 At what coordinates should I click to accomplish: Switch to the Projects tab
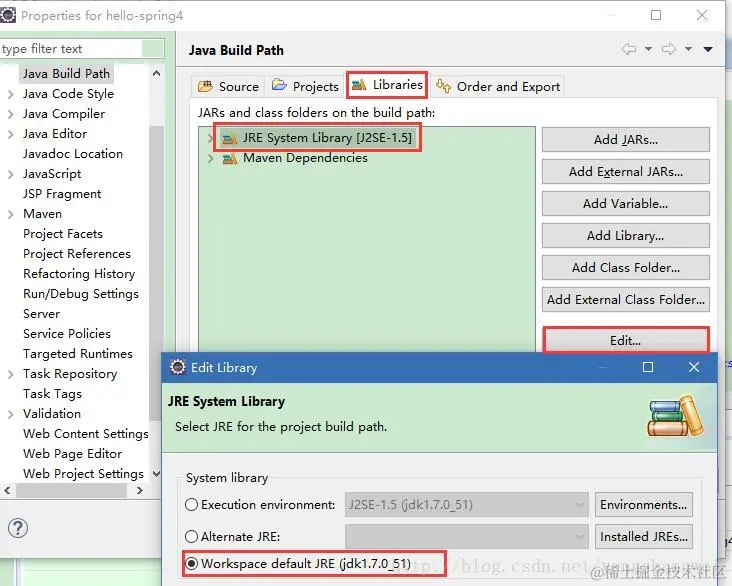pyautogui.click(x=305, y=86)
